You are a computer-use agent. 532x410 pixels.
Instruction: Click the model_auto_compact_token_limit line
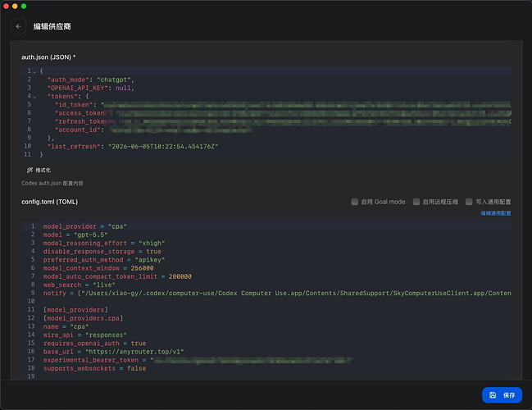click(117, 276)
